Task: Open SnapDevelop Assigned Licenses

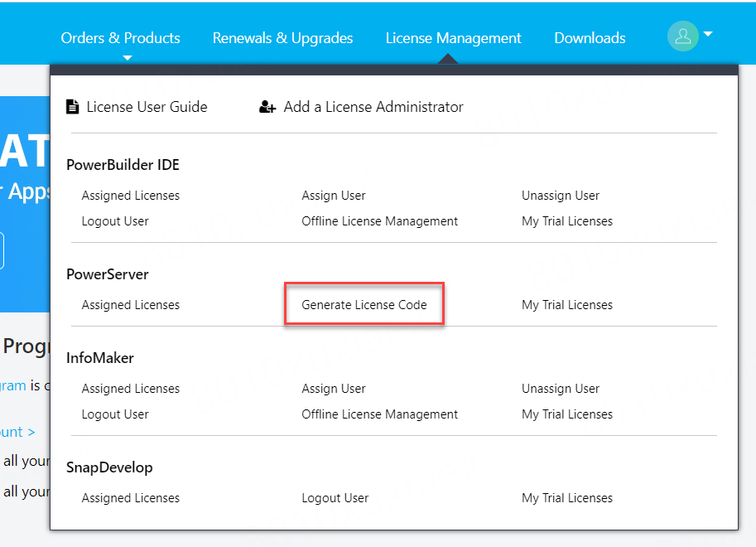Action: point(130,498)
